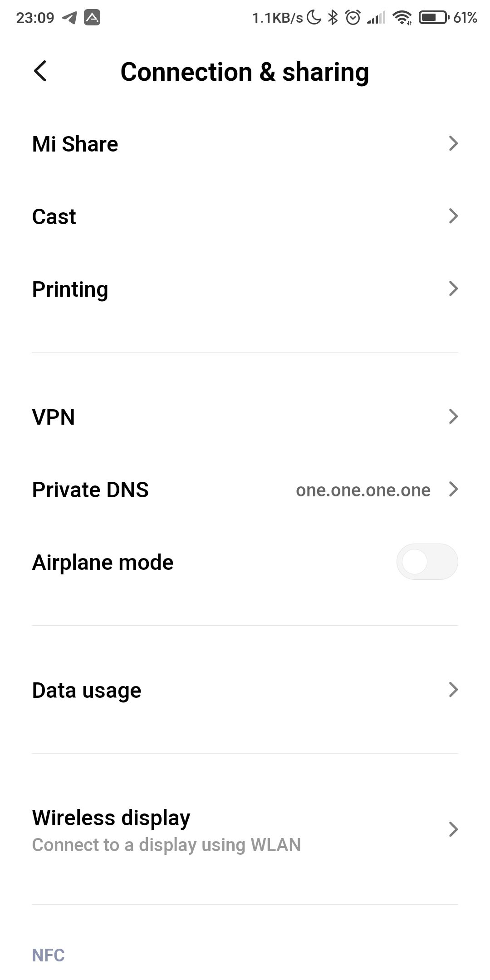Tap the Connection & sharing title

pos(245,72)
